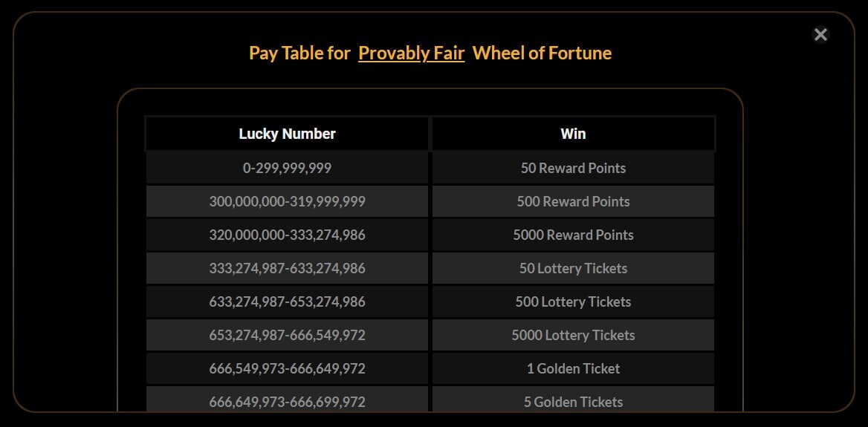This screenshot has height=427, width=868.
Task: Click the 500 Reward Points cell
Action: [x=573, y=201]
